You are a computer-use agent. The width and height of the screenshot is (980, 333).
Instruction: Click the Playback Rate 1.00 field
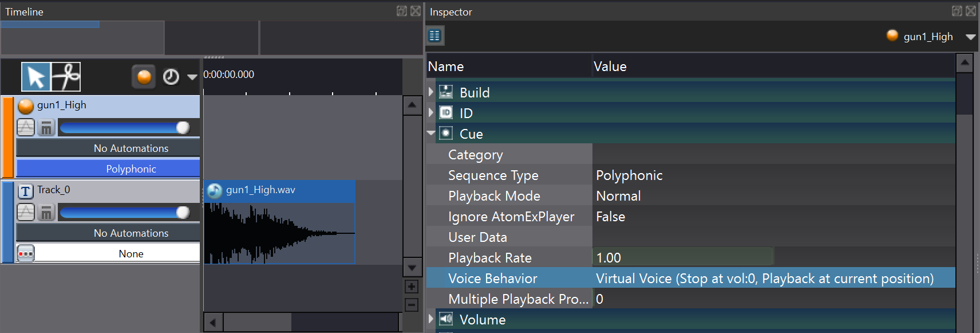[x=683, y=257]
